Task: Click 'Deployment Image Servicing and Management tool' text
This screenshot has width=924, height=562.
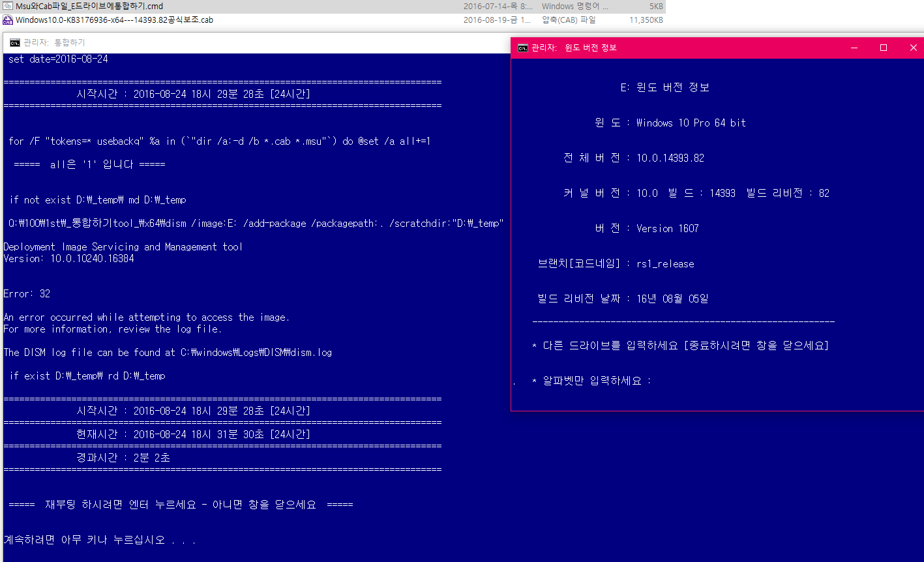Action: (x=123, y=247)
